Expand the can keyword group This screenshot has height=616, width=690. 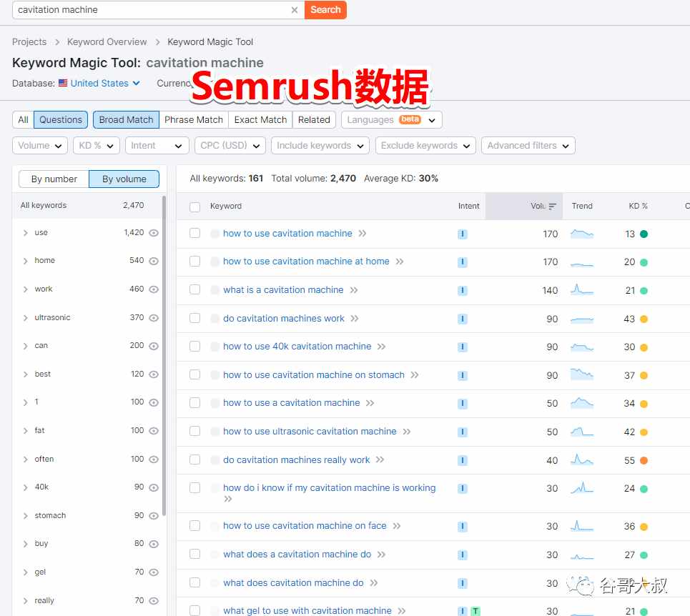25,346
